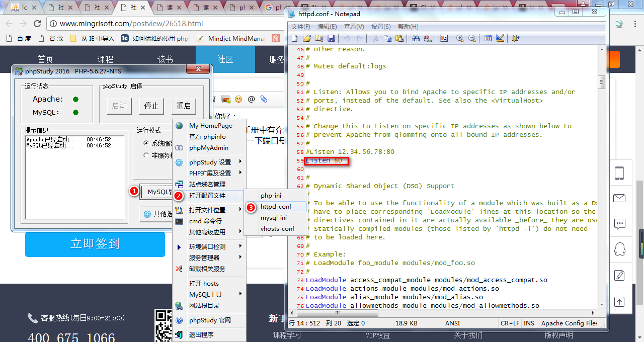The height and width of the screenshot is (342, 644).
Task: Choose 退出程序 from phpStudy menu
Action: tap(209, 334)
